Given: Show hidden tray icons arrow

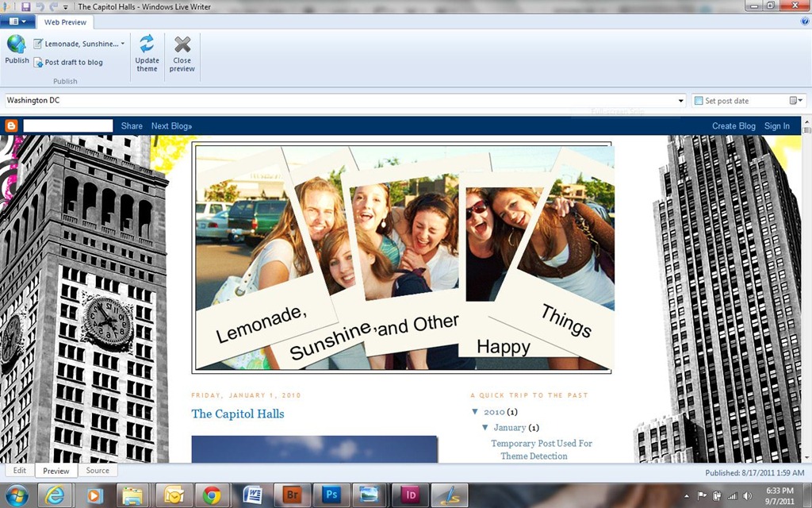Looking at the screenshot, I should (x=687, y=496).
